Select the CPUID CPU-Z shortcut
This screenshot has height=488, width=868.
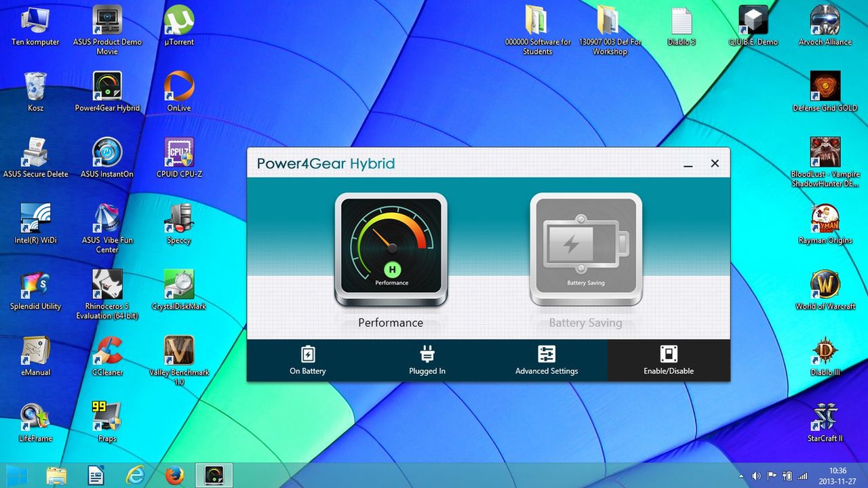179,158
